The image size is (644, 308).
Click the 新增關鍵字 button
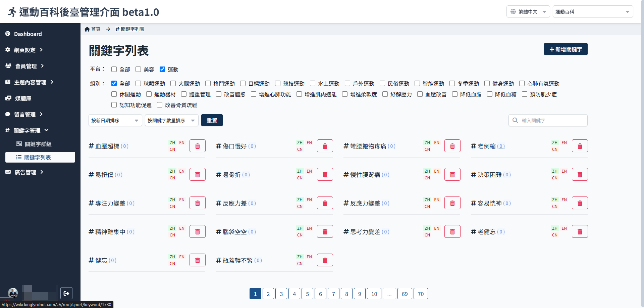566,49
